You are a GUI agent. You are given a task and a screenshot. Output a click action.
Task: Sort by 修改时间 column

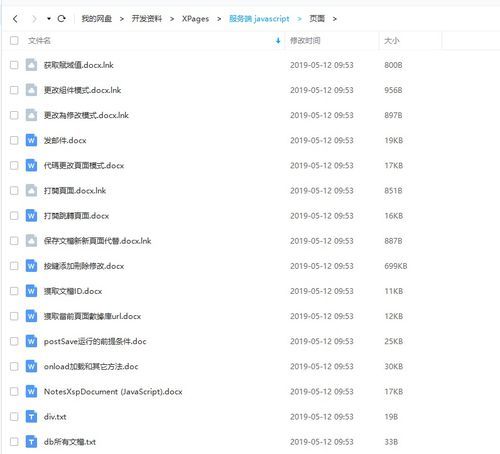[305, 41]
